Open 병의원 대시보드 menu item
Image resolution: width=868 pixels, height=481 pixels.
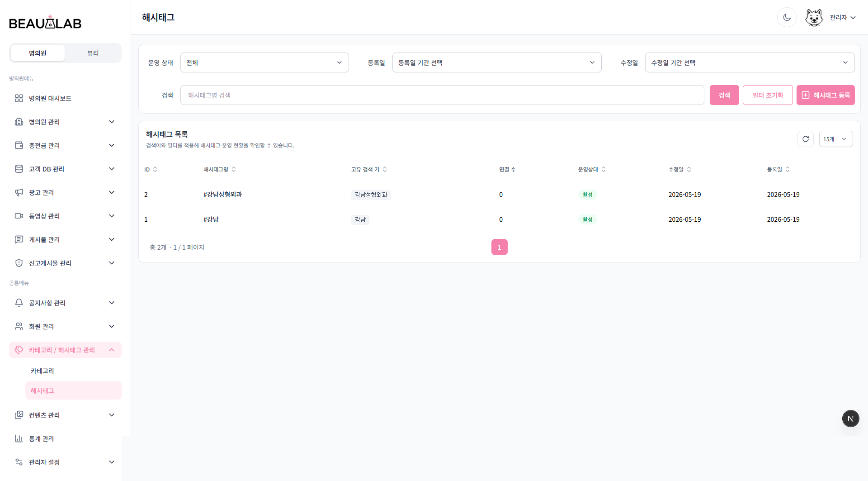(x=65, y=98)
